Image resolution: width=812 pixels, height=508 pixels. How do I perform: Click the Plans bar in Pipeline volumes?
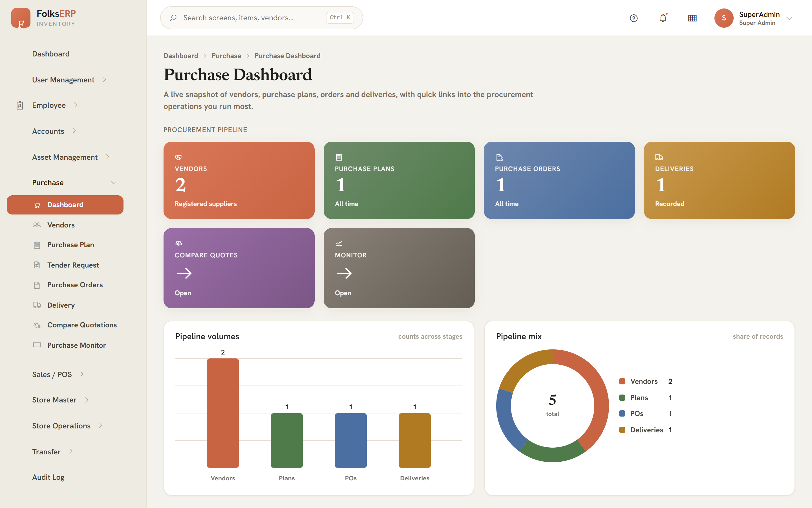pos(287,441)
